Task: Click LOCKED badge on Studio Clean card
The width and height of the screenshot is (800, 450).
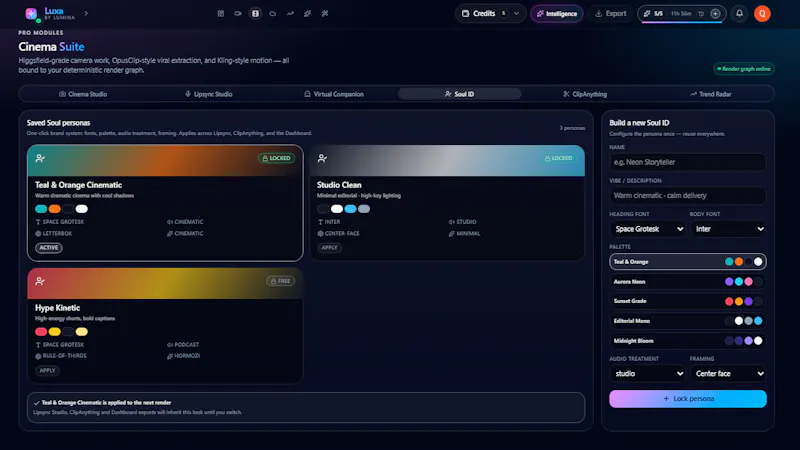Action: [x=558, y=158]
